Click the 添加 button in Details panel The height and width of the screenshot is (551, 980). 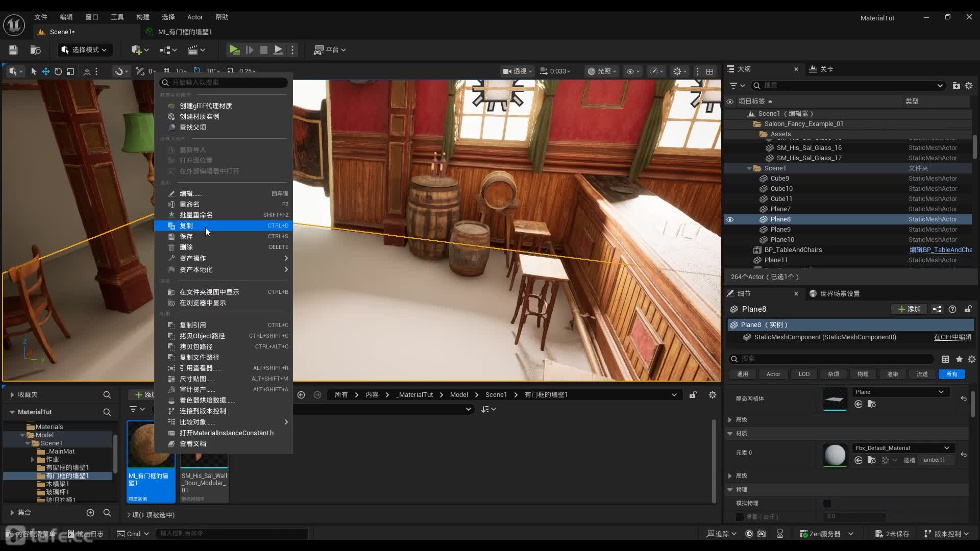(x=909, y=309)
